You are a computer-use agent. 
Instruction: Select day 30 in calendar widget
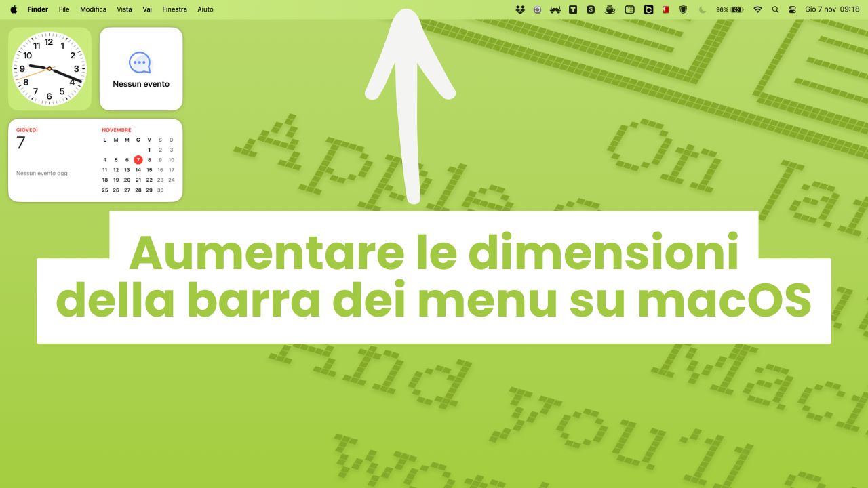160,190
